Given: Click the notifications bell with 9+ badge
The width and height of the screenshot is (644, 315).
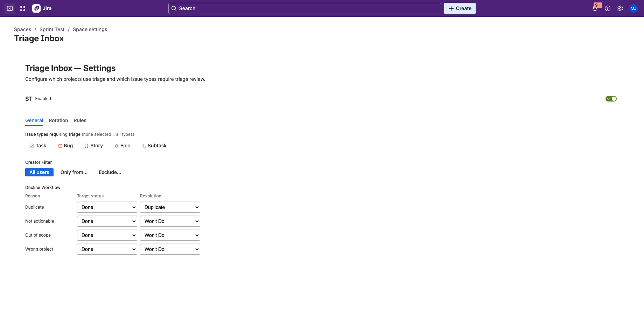Looking at the screenshot, I should pos(595,8).
